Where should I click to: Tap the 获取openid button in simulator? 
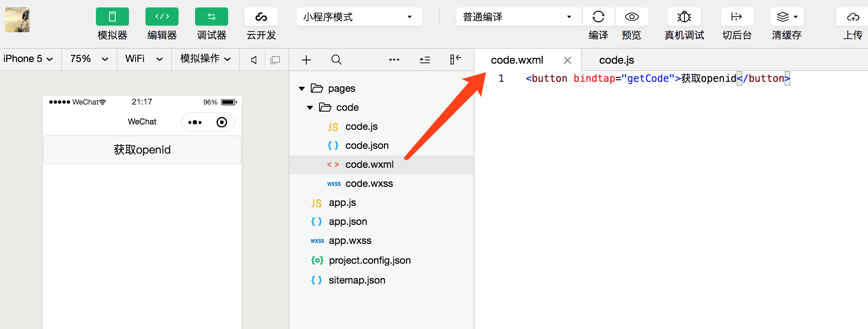(x=142, y=150)
